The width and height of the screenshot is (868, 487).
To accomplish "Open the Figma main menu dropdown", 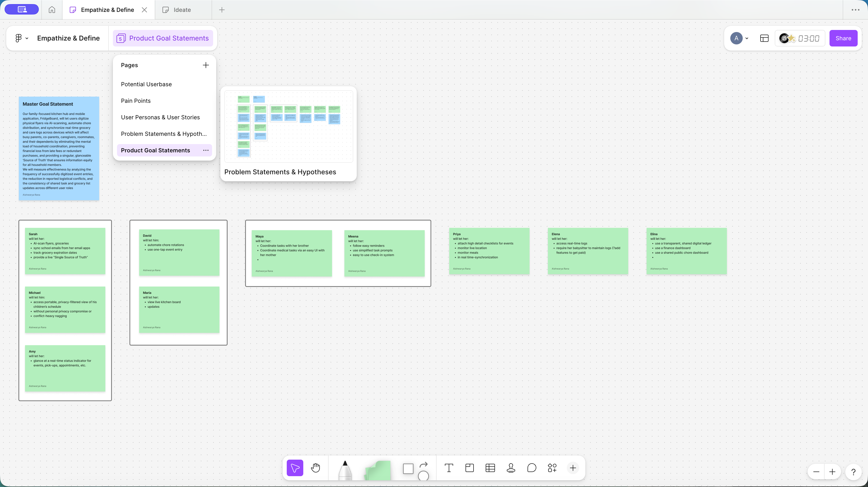I will point(21,38).
